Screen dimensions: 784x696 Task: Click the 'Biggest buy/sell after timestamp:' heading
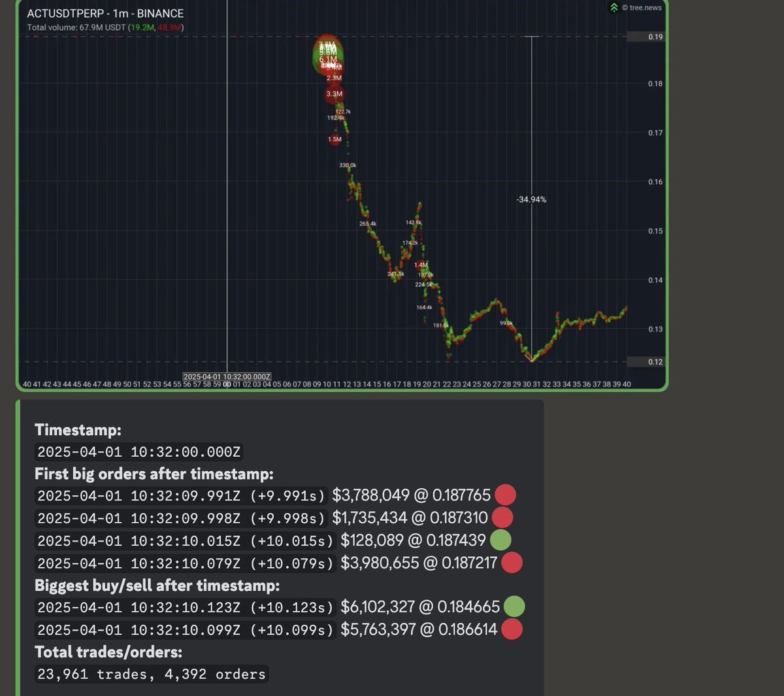coord(157,586)
